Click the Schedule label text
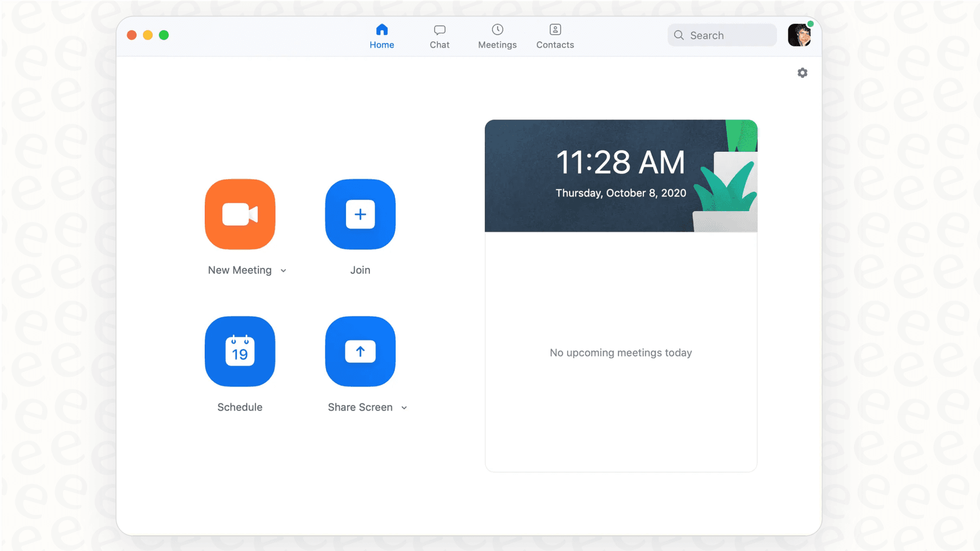The height and width of the screenshot is (551, 980). click(240, 407)
